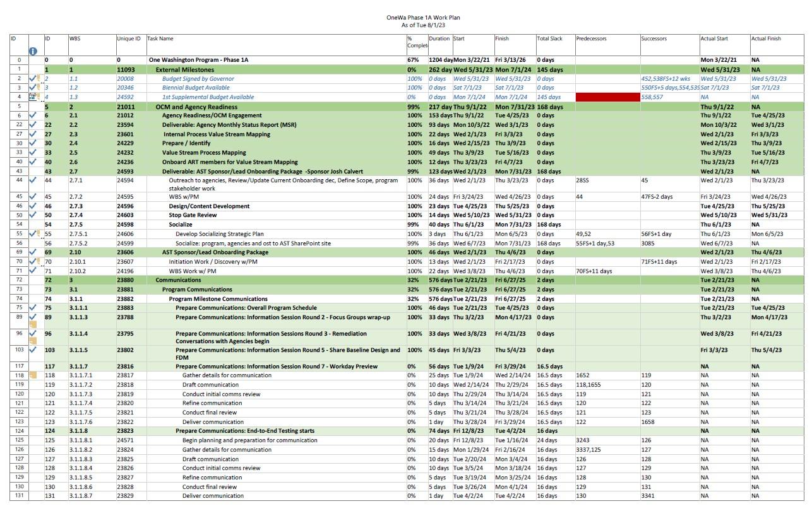Click the completed checkmark for Budget Signed by Governor

[x=33, y=79]
